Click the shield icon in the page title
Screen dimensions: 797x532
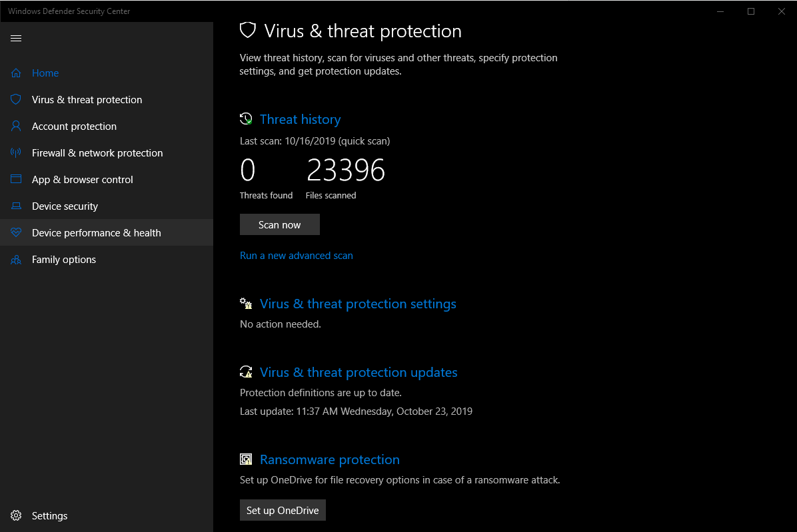(x=247, y=31)
